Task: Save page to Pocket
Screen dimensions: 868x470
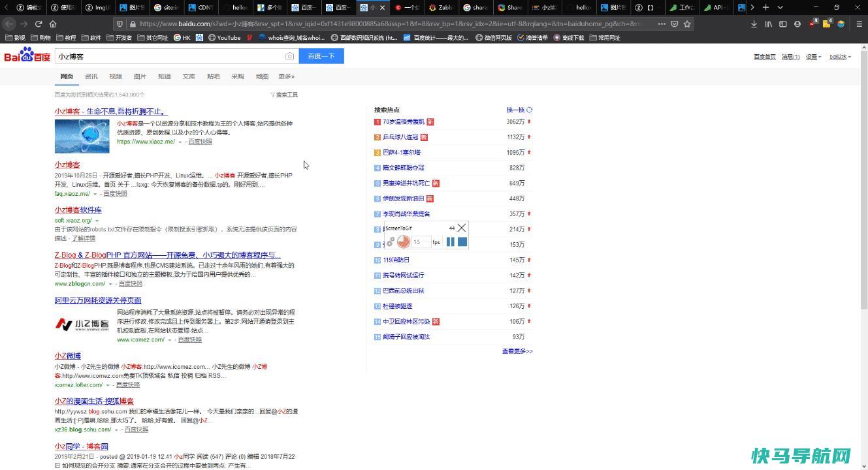Action: tap(675, 23)
